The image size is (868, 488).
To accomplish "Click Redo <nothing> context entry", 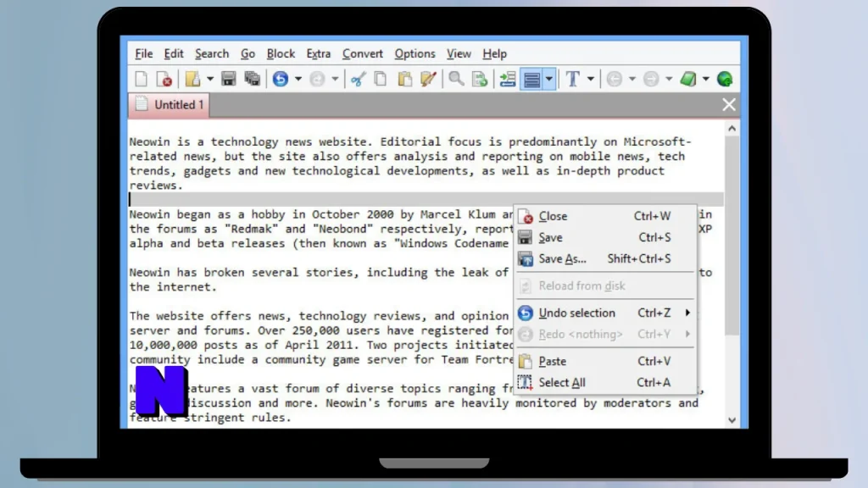I will (604, 334).
